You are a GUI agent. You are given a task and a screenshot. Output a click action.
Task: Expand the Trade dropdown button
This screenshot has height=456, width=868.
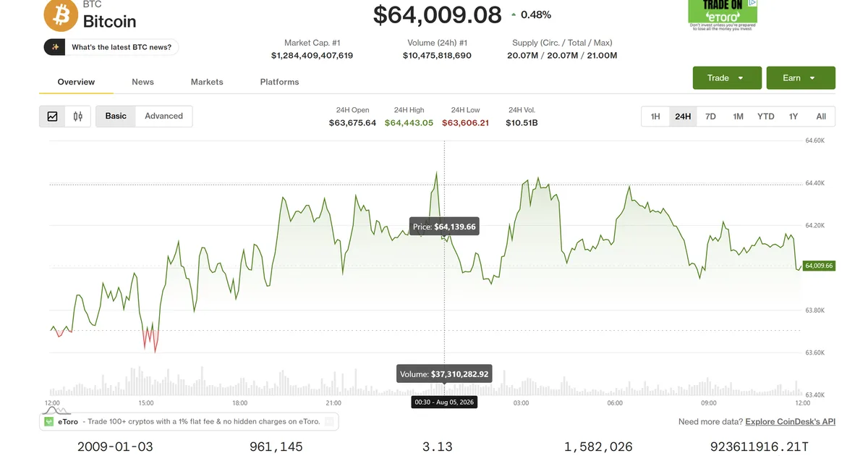click(727, 78)
